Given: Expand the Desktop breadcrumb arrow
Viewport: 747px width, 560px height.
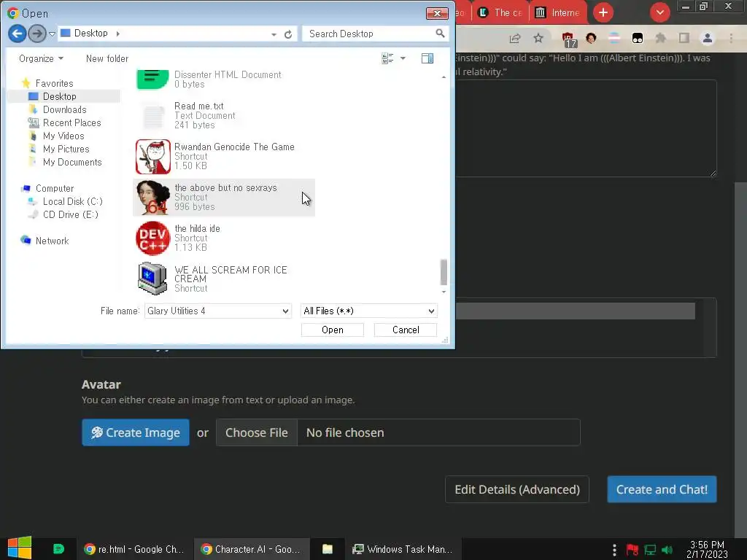Looking at the screenshot, I should coord(117,34).
